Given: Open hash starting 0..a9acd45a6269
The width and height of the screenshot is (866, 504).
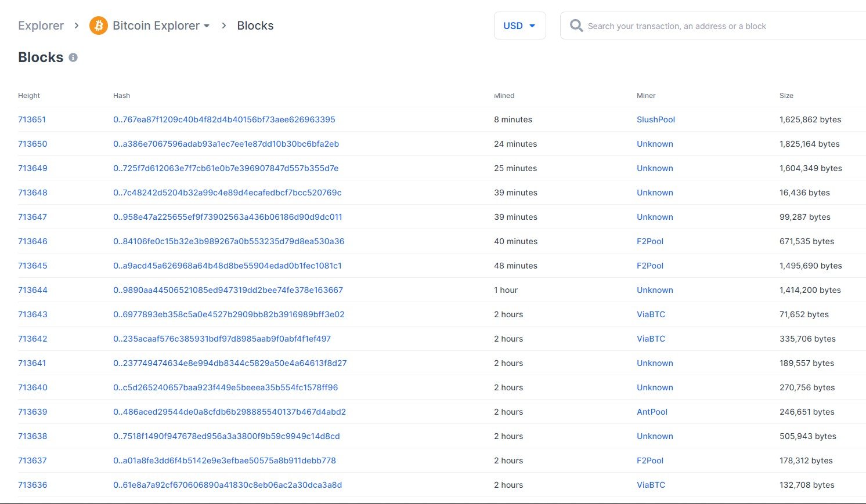Looking at the screenshot, I should pos(228,266).
